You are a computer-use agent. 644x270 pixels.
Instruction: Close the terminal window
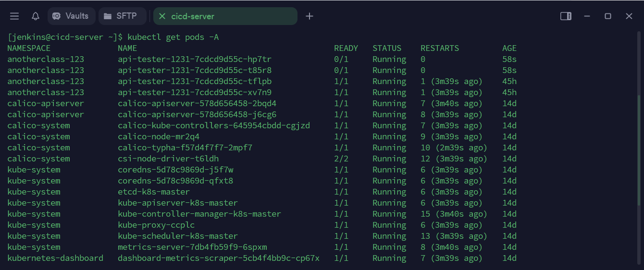coord(629,16)
